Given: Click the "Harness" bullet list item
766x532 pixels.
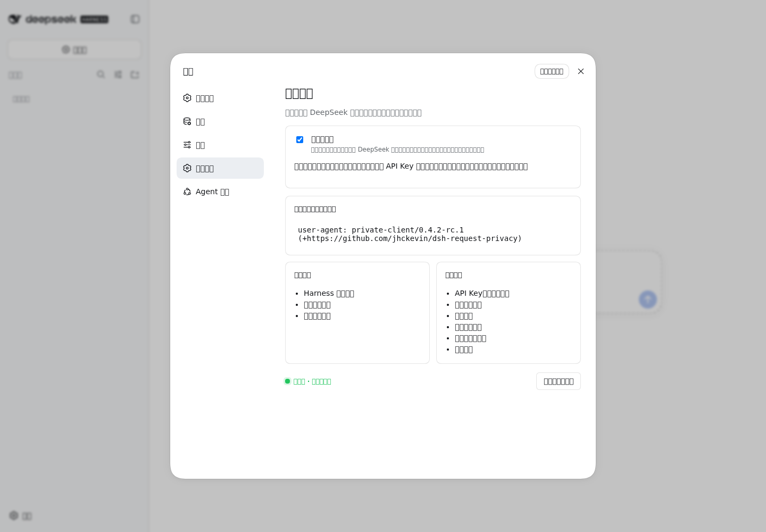Looking at the screenshot, I should point(329,293).
